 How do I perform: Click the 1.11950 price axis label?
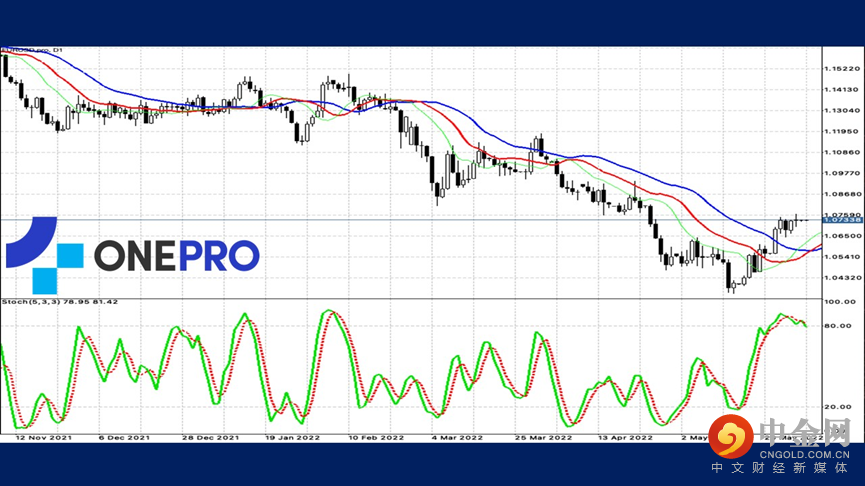[842, 131]
